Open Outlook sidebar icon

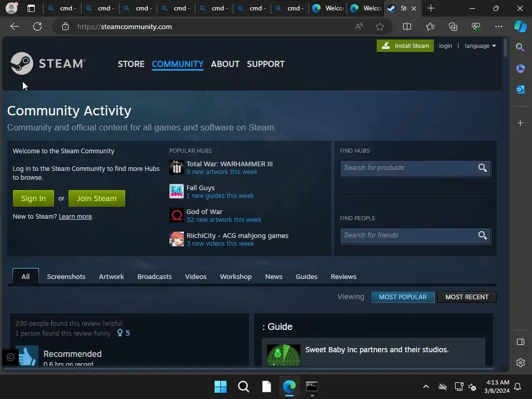click(520, 89)
